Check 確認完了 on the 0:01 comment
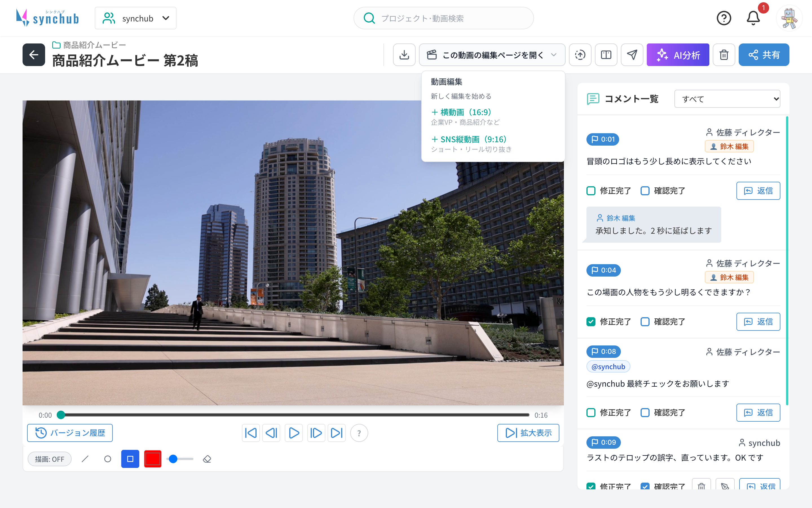The image size is (812, 508). [645, 190]
